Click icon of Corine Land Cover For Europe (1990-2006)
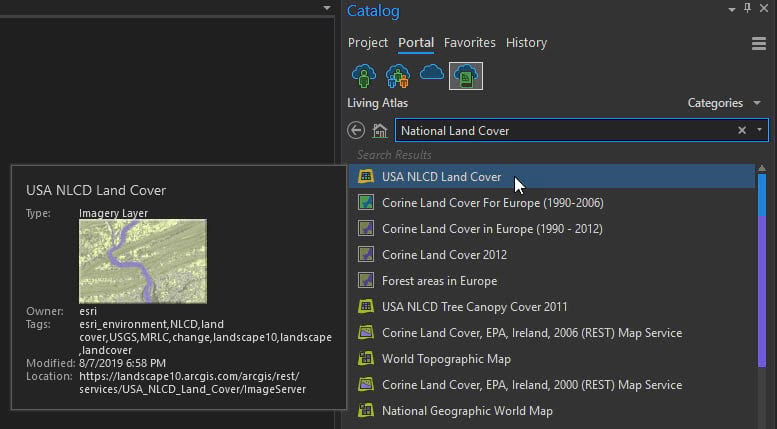777x429 pixels. coord(366,202)
